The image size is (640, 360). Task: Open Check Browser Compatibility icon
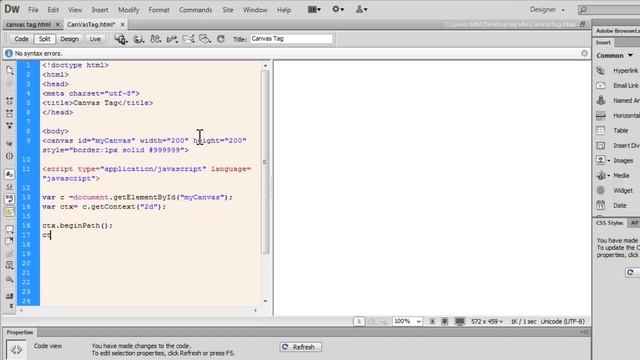(188, 39)
